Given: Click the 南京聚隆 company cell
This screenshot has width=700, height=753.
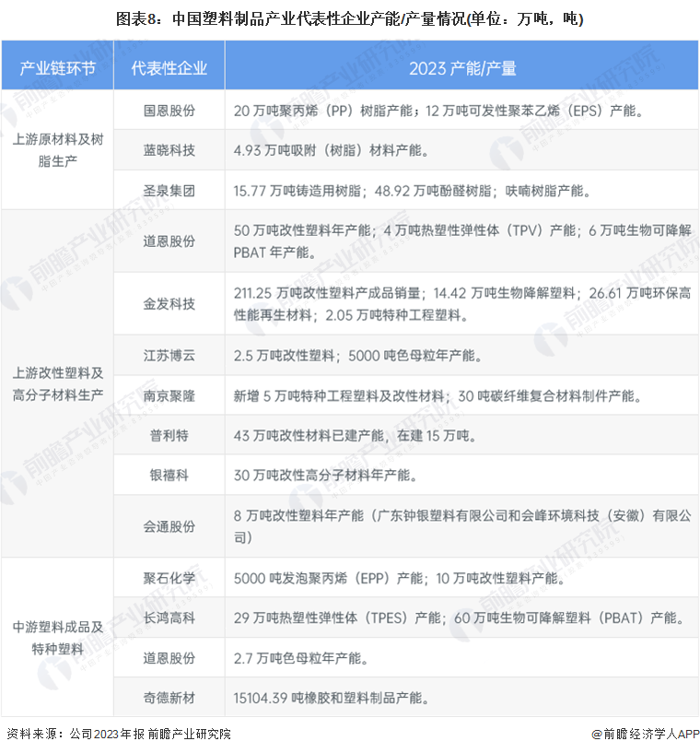Looking at the screenshot, I should 169,395.
